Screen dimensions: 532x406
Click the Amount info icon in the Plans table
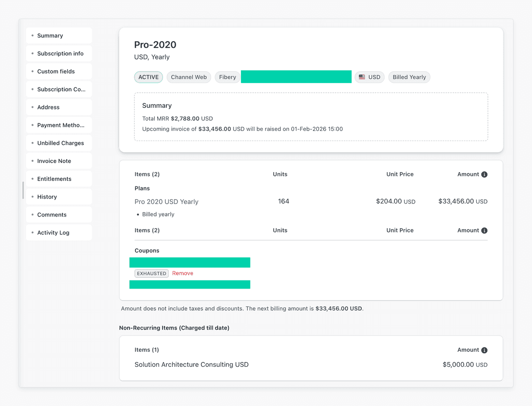click(484, 174)
